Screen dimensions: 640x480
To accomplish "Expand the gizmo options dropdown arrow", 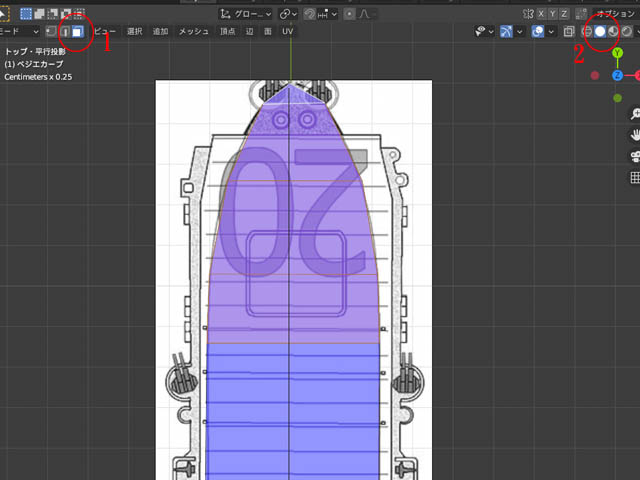I will coord(520,31).
